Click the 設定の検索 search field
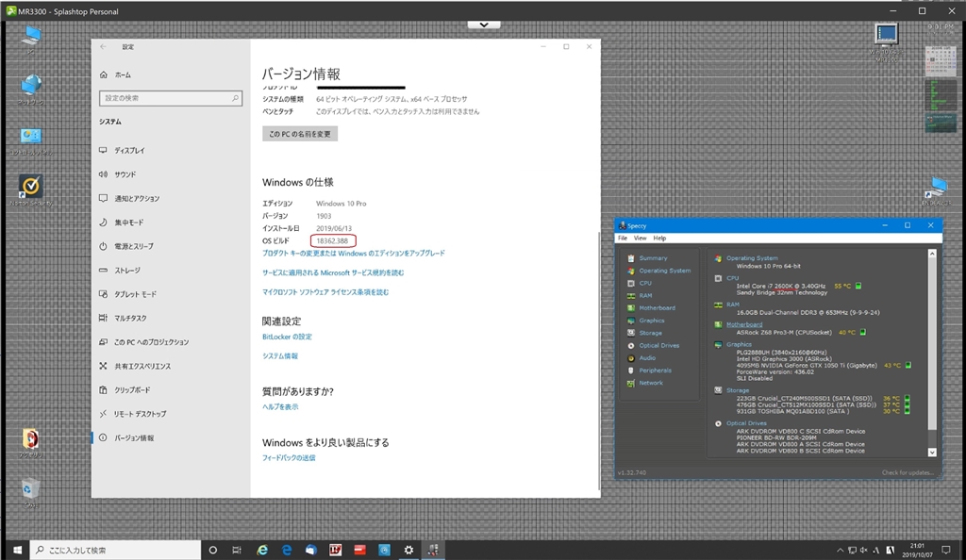This screenshot has height=560, width=966. (171, 98)
